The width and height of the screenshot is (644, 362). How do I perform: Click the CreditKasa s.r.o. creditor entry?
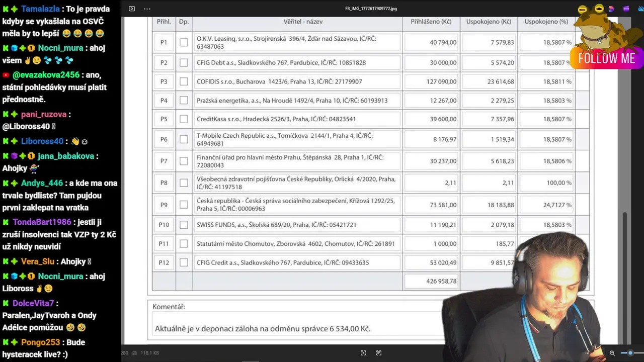pyautogui.click(x=276, y=119)
